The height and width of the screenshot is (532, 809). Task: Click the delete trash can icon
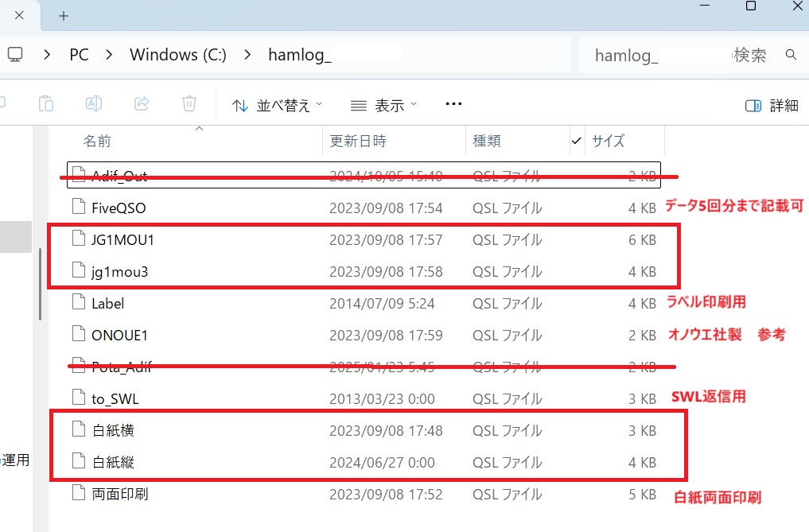(x=189, y=104)
